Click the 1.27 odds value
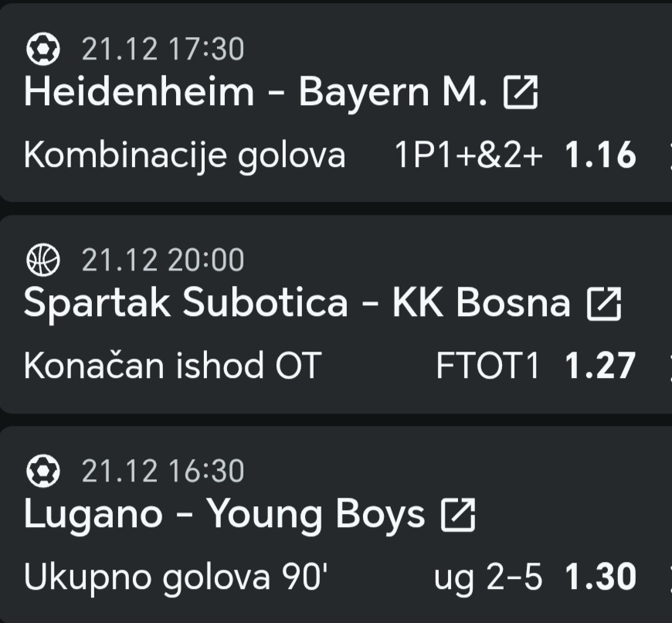The image size is (672, 623). click(600, 366)
